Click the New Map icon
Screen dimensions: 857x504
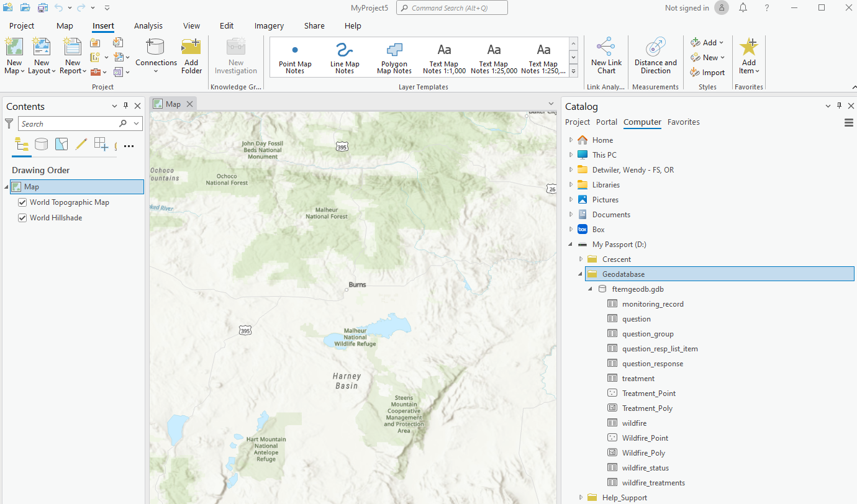pos(14,47)
